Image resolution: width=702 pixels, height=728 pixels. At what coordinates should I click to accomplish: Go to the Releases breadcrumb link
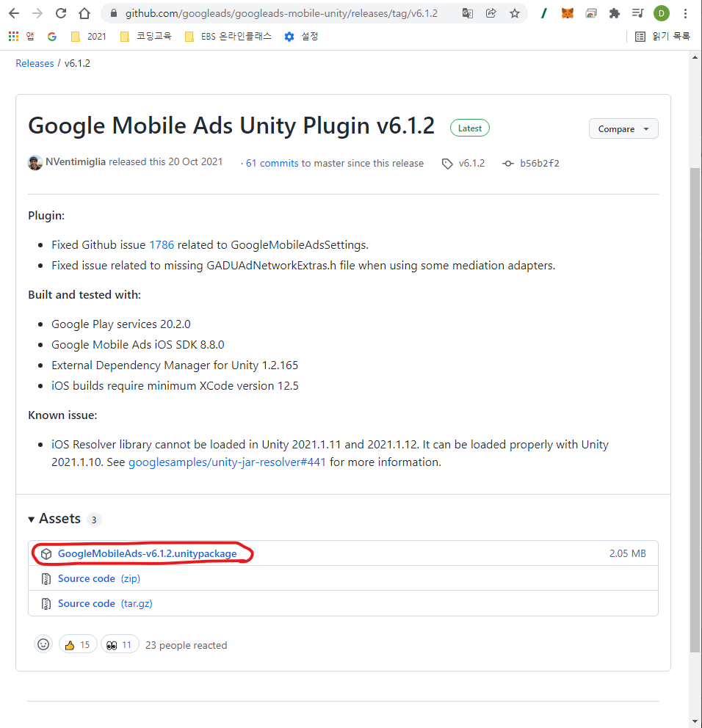[35, 63]
